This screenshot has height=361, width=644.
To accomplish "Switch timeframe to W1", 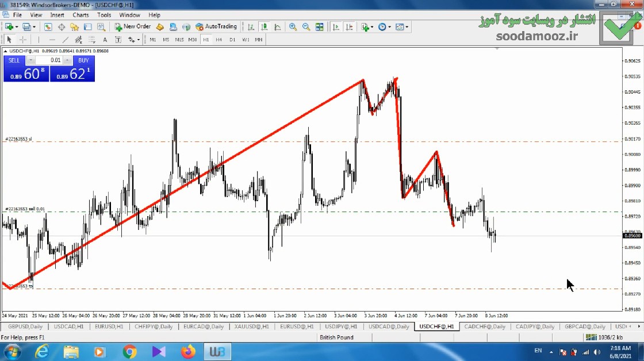I will click(246, 40).
